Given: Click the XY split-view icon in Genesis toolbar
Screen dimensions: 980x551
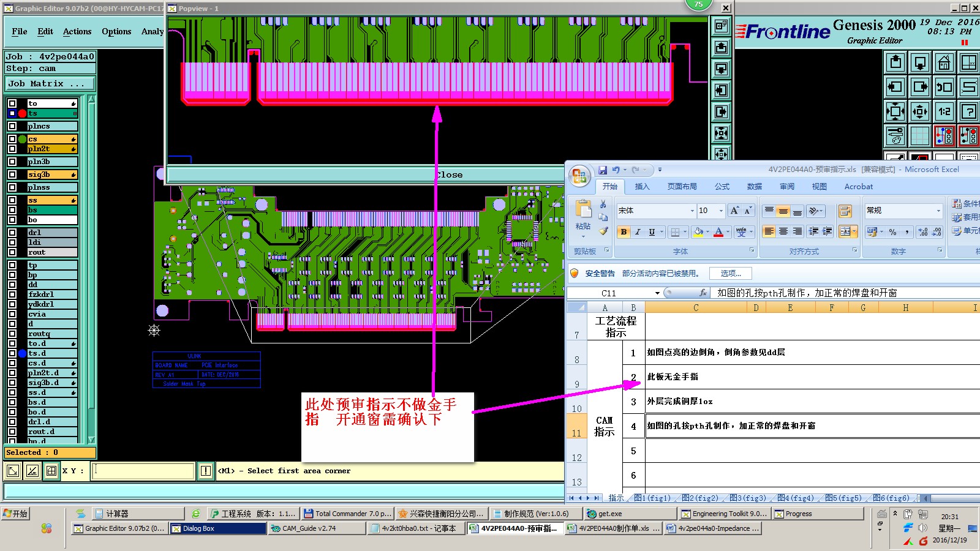Looking at the screenshot, I should point(968,62).
